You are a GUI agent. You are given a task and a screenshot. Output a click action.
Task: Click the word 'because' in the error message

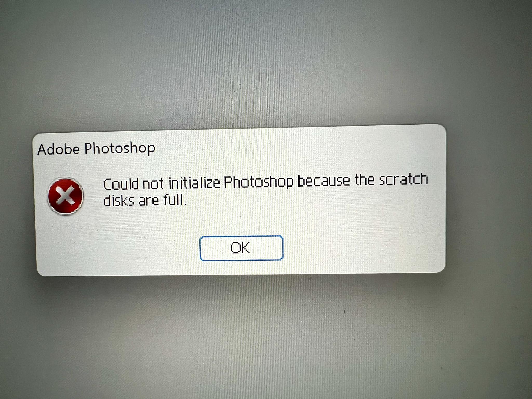[x=324, y=181]
